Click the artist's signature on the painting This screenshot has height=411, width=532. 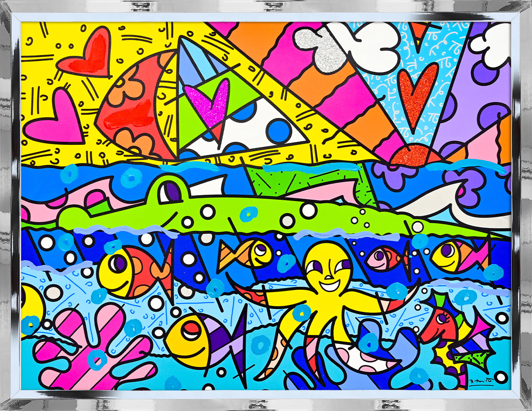coord(481,382)
